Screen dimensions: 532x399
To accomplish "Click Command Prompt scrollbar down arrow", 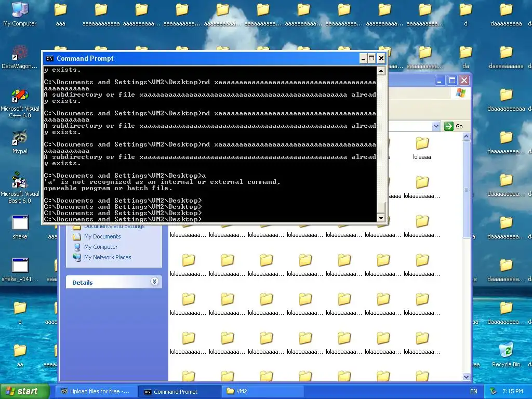I will pyautogui.click(x=381, y=218).
